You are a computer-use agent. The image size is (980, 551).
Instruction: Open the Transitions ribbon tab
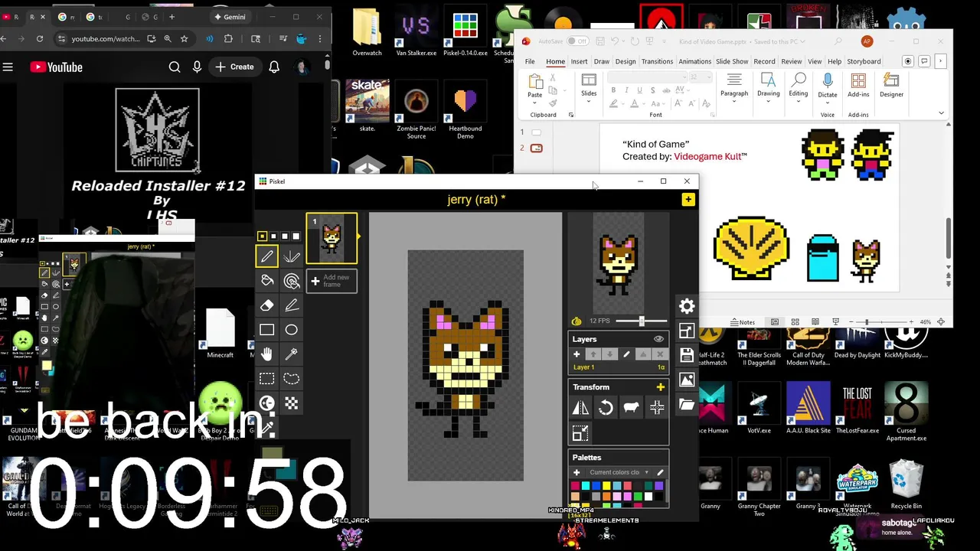(657, 61)
